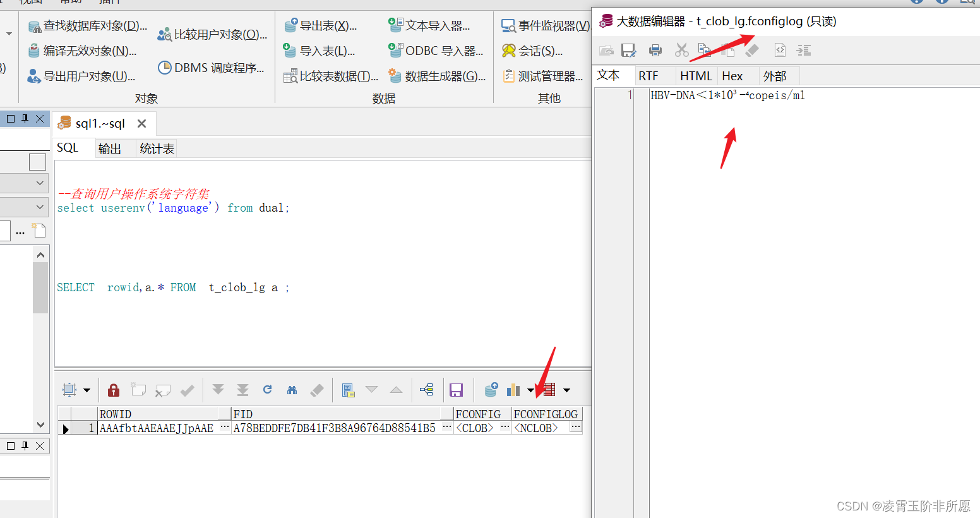
Task: Click the query by example icon
Action: click(348, 390)
